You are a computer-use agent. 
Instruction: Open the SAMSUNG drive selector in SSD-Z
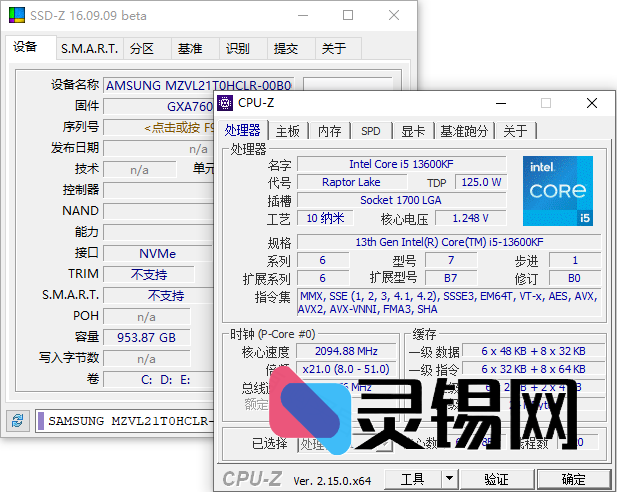tap(125, 421)
